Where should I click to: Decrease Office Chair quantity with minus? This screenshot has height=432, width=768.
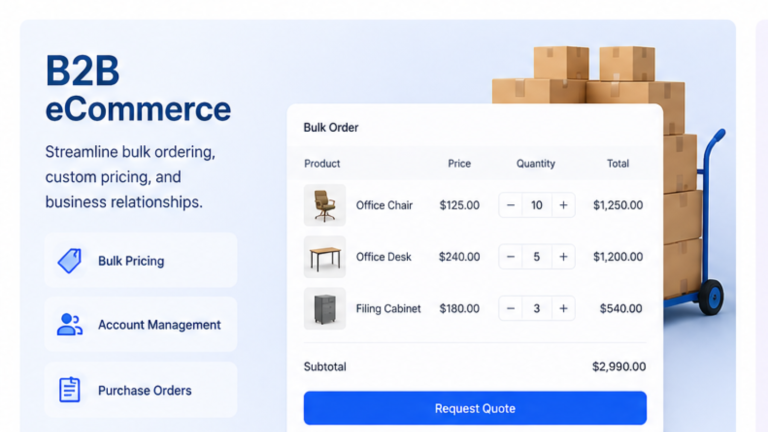tap(510, 205)
